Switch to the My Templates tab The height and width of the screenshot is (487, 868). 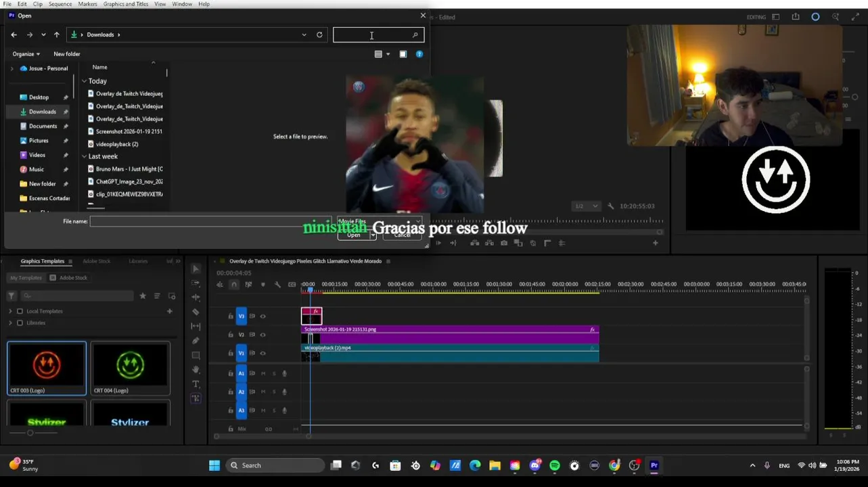26,277
